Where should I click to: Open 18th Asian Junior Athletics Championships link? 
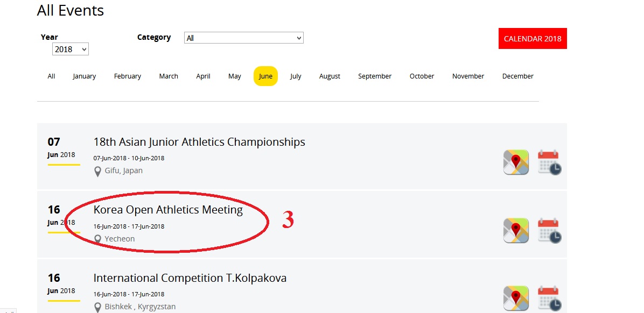(199, 142)
